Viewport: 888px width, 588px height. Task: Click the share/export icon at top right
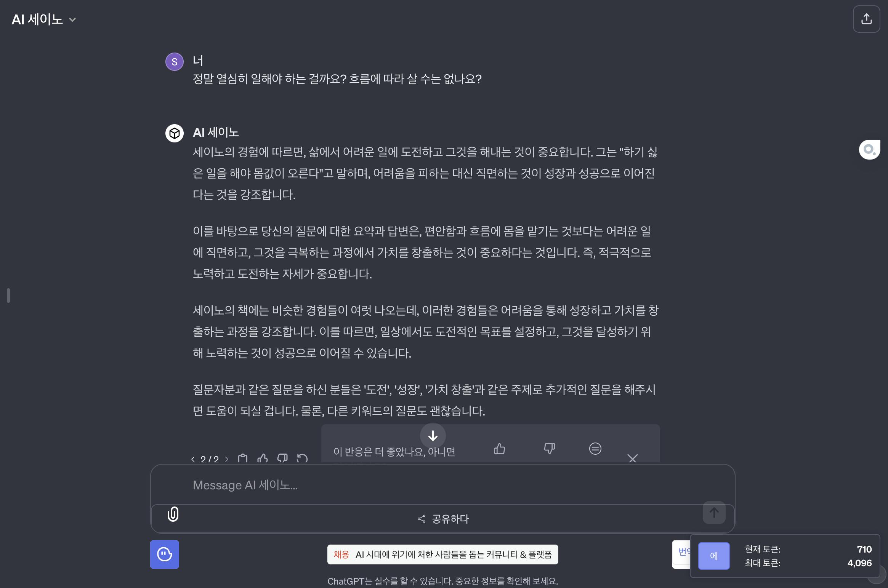[866, 19]
